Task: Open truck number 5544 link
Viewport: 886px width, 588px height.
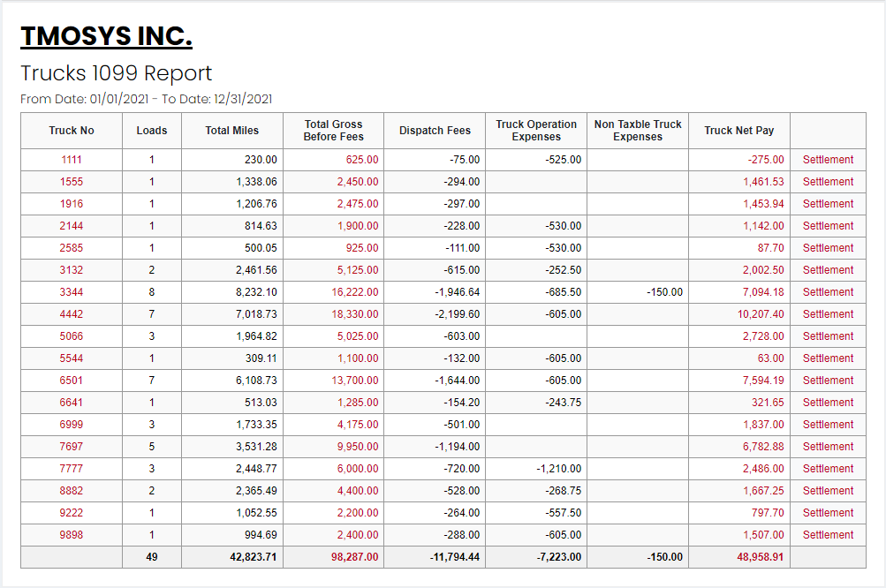Action: point(72,358)
